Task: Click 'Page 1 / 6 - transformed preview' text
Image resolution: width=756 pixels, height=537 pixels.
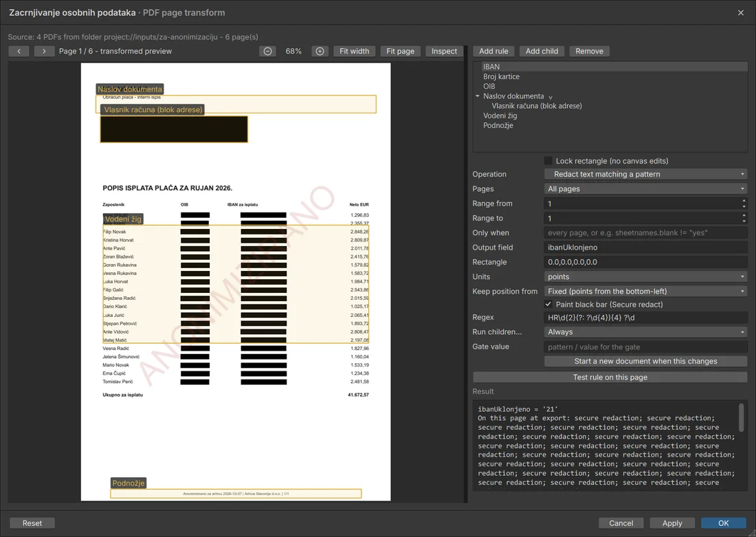Action: (115, 51)
